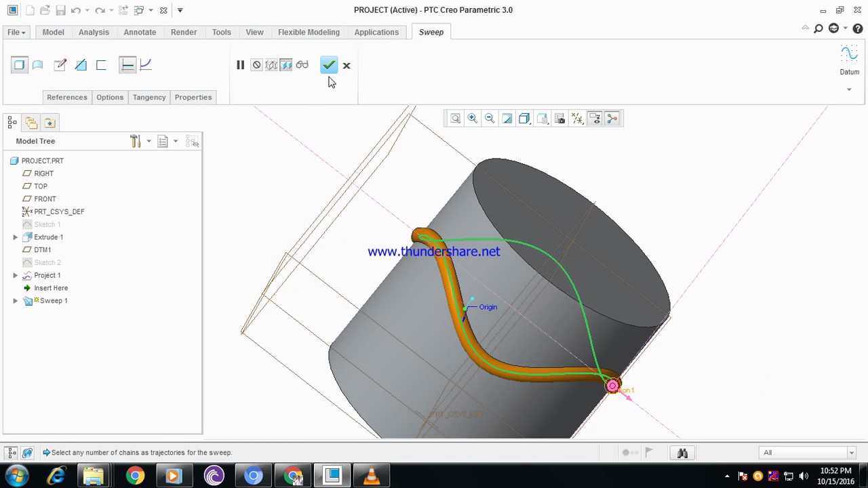This screenshot has width=868, height=488.
Task: Pause the sweep feature creation
Action: point(240,64)
